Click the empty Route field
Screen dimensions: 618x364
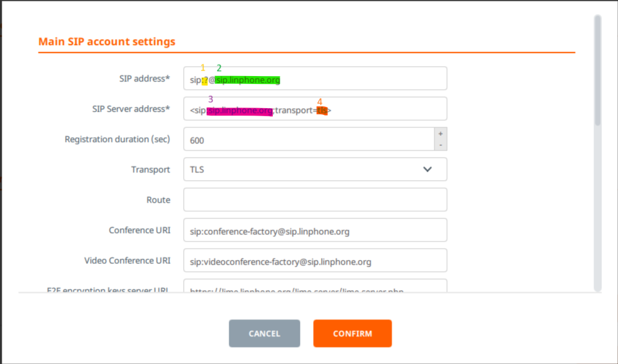pos(314,200)
